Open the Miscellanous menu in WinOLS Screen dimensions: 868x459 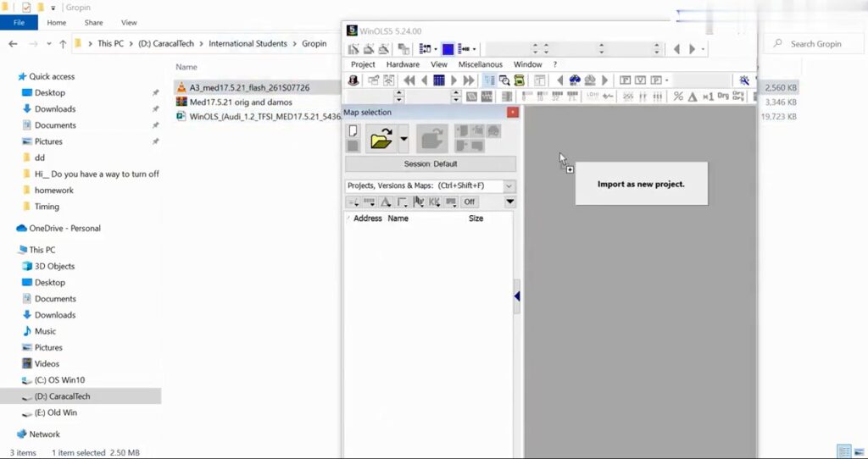coord(480,64)
